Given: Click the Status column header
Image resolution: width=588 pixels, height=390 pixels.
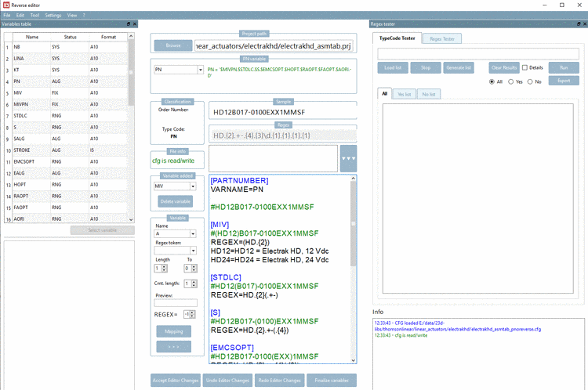Looking at the screenshot, I should (x=70, y=37).
